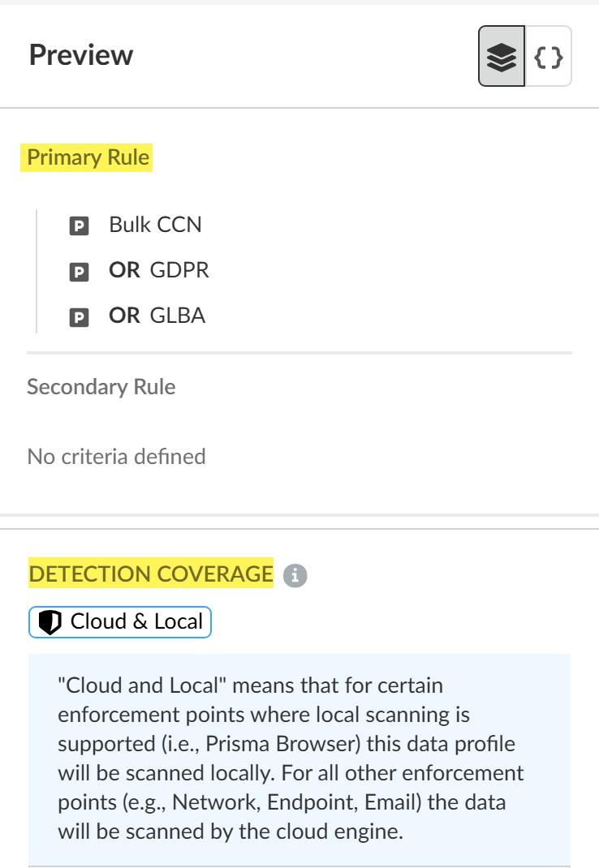Click the No criteria defined text

(116, 457)
